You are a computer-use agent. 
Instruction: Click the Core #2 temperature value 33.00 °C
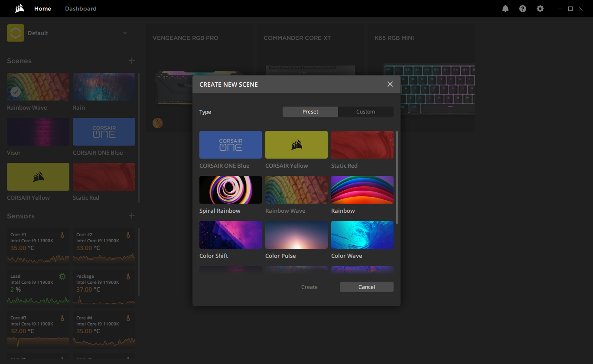(88, 248)
